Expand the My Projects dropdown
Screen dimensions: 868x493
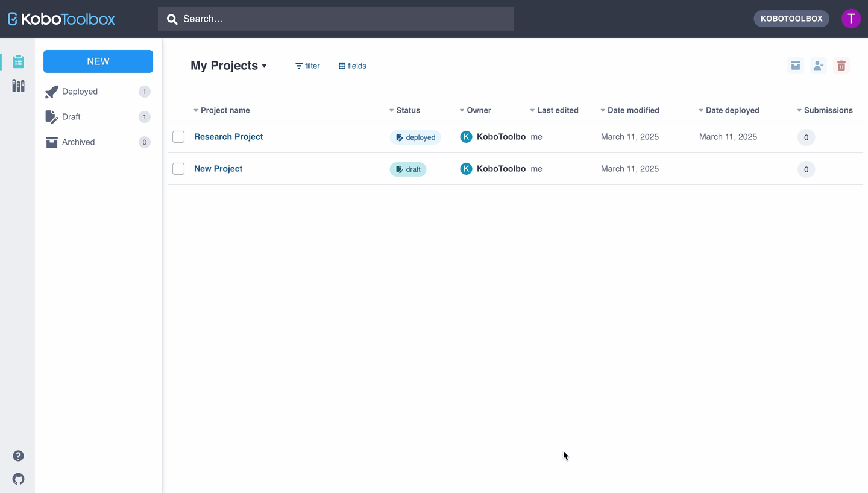(228, 66)
